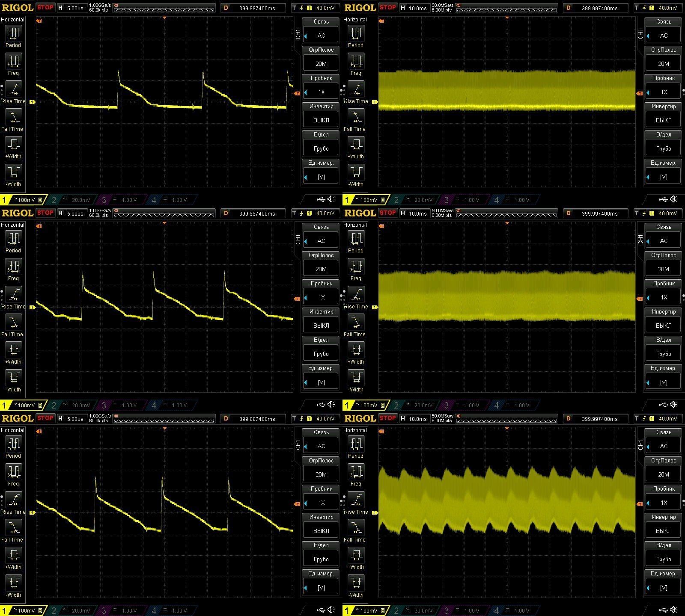The width and height of the screenshot is (685, 616).
Task: Select the Freq measurement icon in the top-right scope
Action: click(356, 61)
